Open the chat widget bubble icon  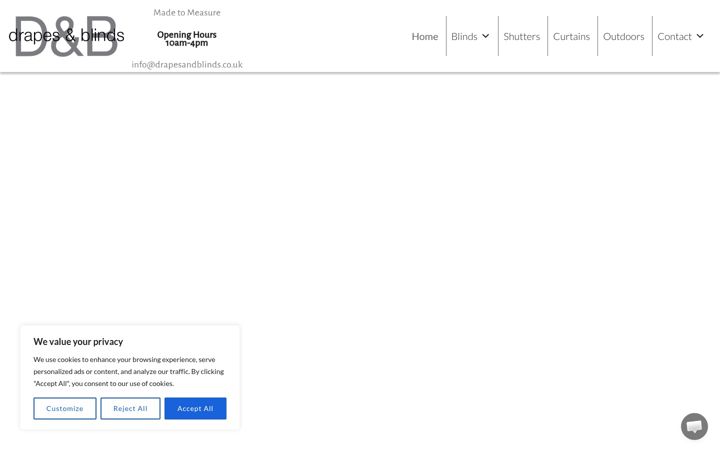point(694,426)
